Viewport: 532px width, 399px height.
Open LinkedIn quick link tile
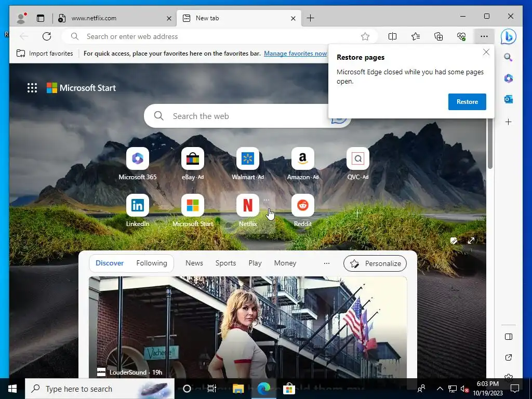click(x=137, y=210)
